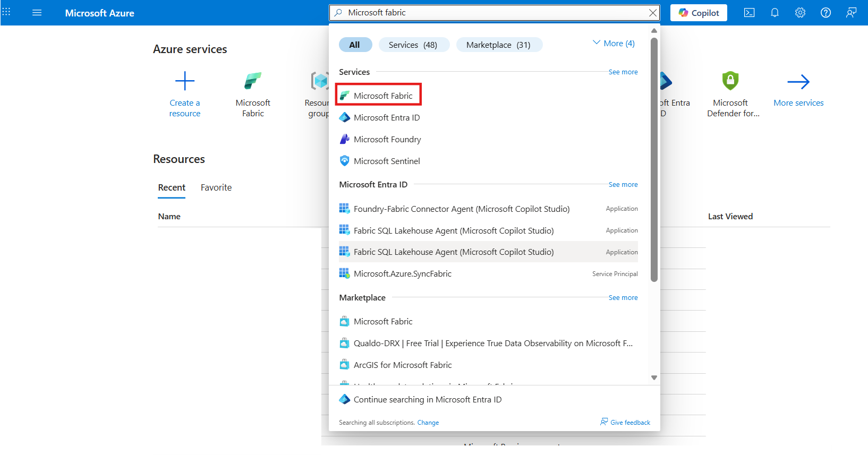The width and height of the screenshot is (868, 455).
Task: Click the Name column header
Action: pos(169,217)
